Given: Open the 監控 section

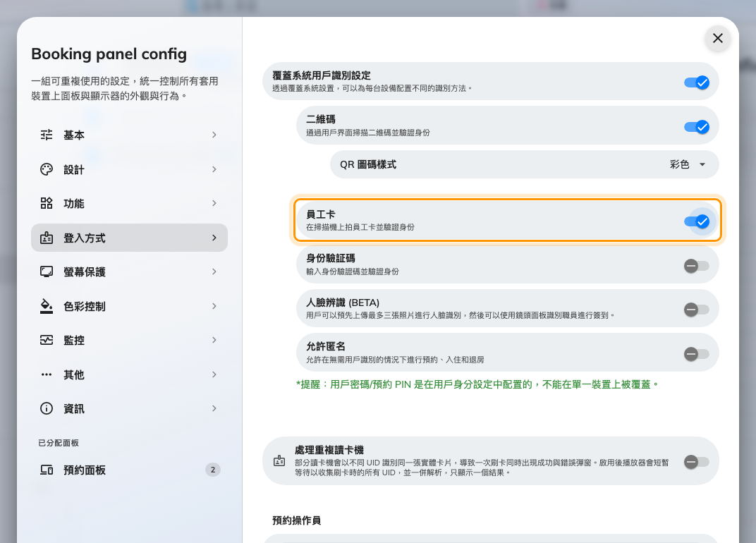Looking at the screenshot, I should [x=129, y=340].
